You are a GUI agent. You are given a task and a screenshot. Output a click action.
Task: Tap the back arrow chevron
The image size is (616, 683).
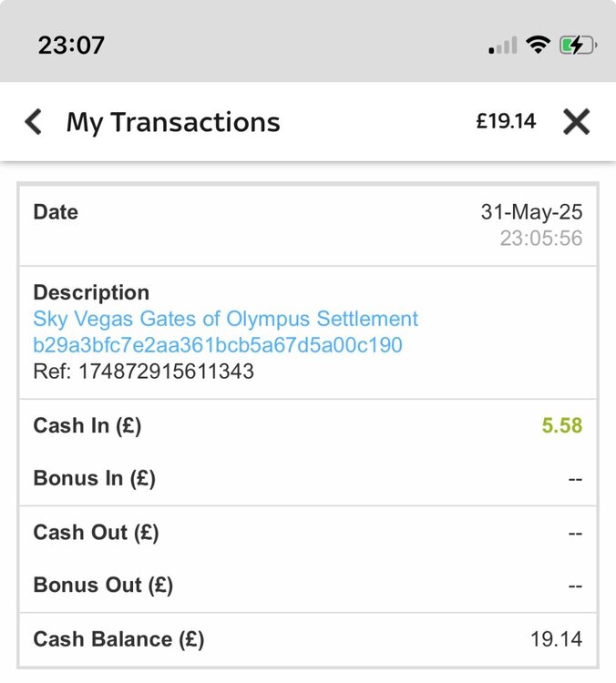(34, 122)
